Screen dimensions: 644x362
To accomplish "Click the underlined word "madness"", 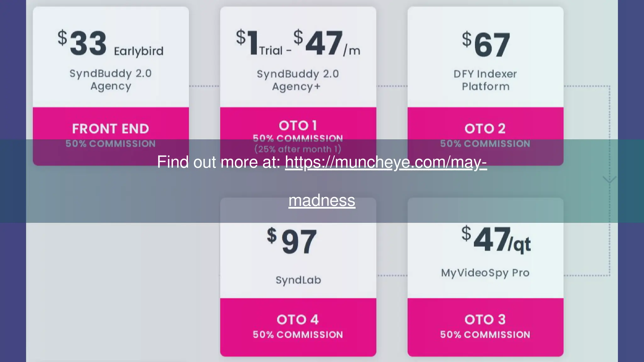I will point(322,200).
